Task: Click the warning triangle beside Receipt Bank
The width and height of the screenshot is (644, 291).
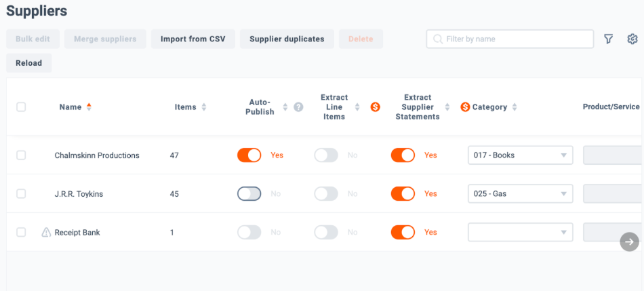Action: (46, 233)
